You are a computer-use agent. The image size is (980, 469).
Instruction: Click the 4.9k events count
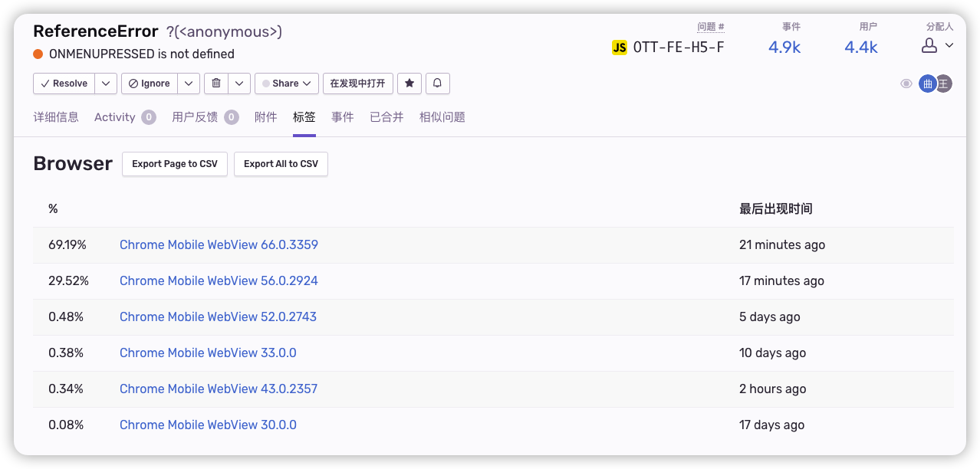784,47
